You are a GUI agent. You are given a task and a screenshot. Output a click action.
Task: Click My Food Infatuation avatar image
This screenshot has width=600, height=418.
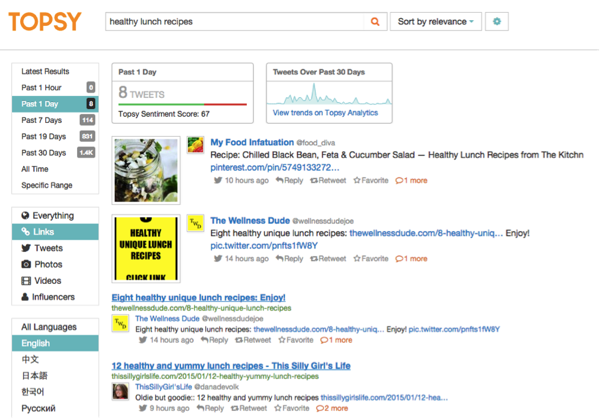(x=195, y=145)
